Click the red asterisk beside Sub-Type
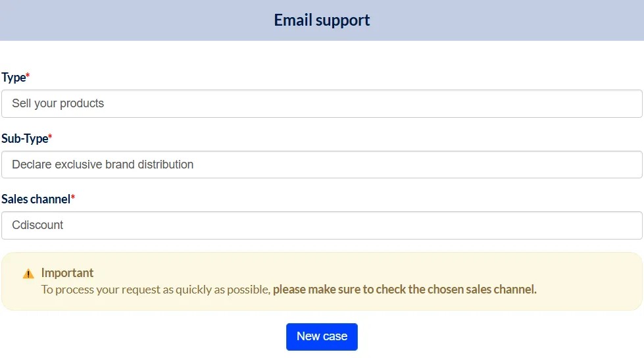This screenshot has width=644, height=358. click(x=50, y=136)
